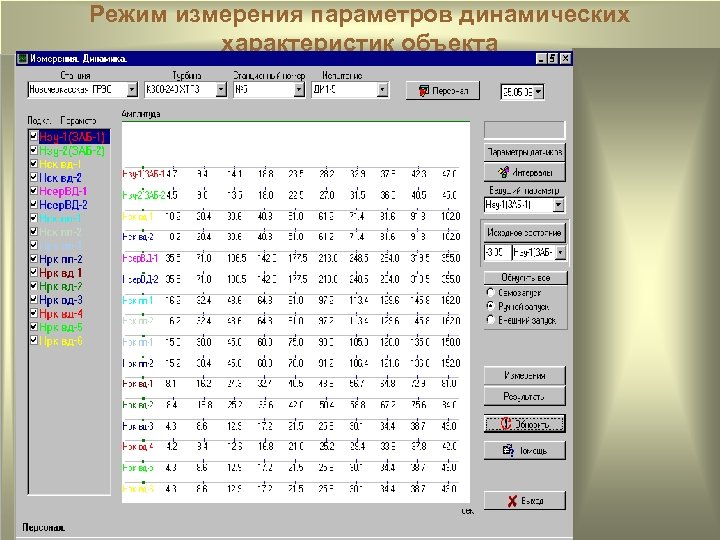Image resolution: width=720 pixels, height=540 pixels.
Task: Click the НсерВД-1 row label in the chart
Action: pos(140,258)
